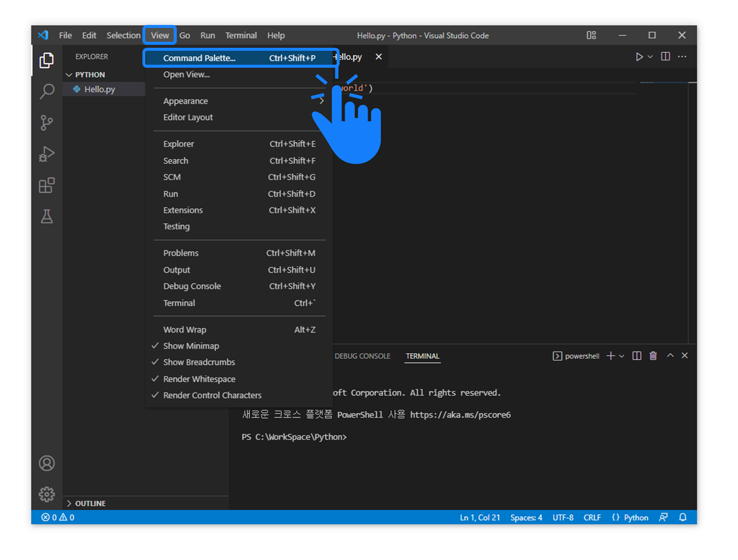
Task: Open the Search activity bar icon
Action: click(x=47, y=91)
